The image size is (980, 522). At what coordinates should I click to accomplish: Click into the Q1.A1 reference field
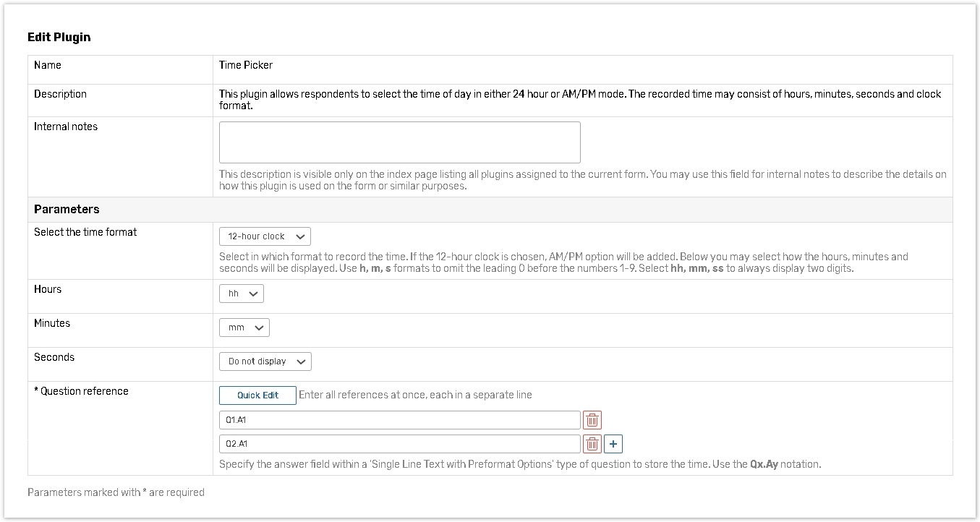point(399,420)
